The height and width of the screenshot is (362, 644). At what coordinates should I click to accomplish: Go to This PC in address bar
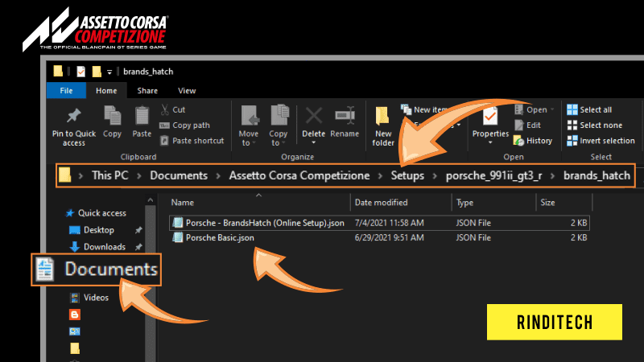coord(110,175)
